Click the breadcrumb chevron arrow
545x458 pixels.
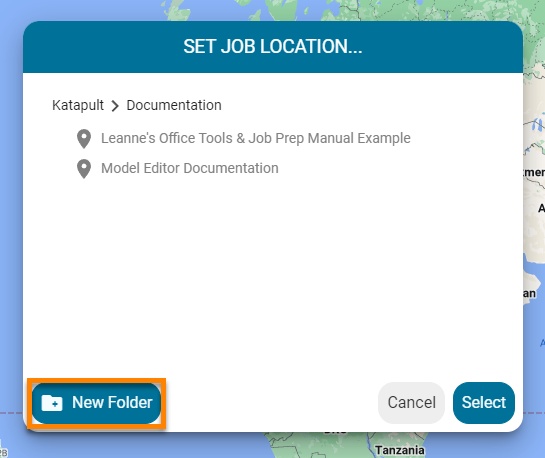tap(115, 106)
